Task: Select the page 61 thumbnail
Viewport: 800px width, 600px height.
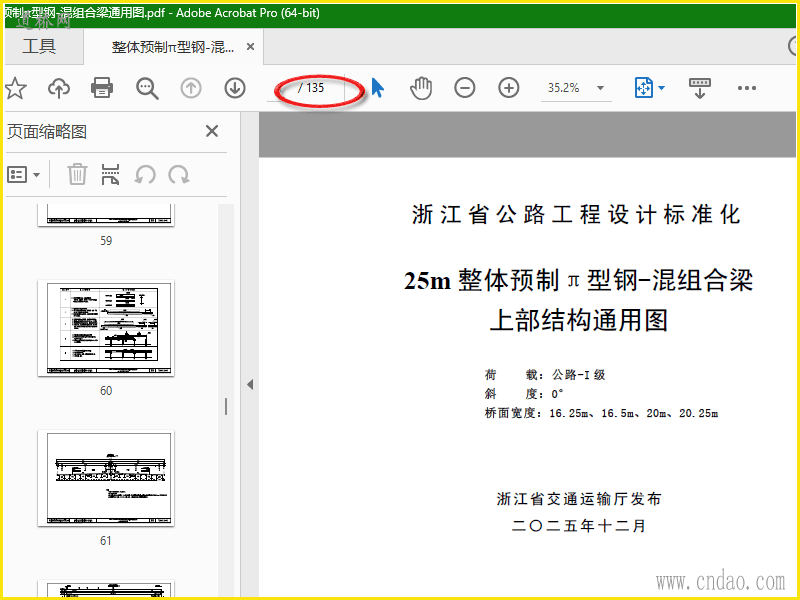Action: [106, 478]
